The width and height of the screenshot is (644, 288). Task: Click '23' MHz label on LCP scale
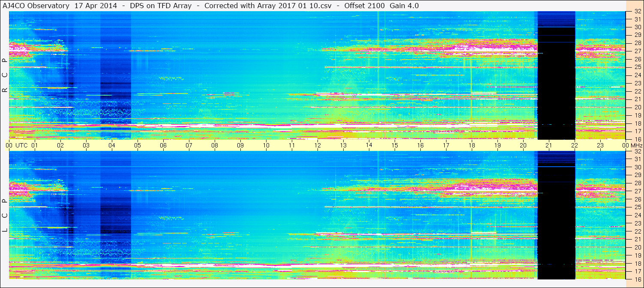tap(637, 223)
